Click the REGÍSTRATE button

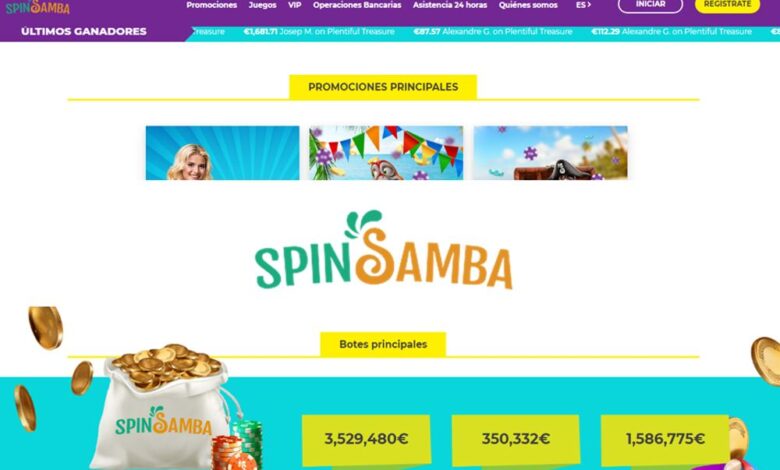(x=727, y=5)
